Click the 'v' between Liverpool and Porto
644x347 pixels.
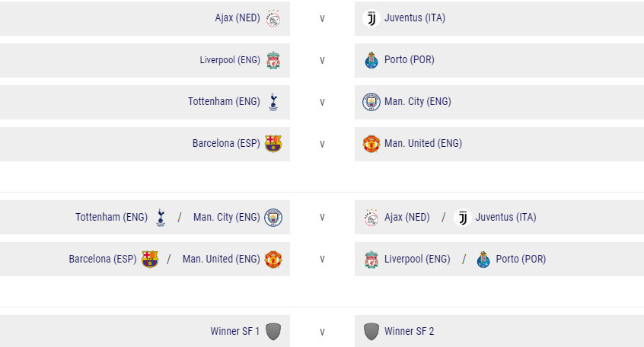(322, 60)
